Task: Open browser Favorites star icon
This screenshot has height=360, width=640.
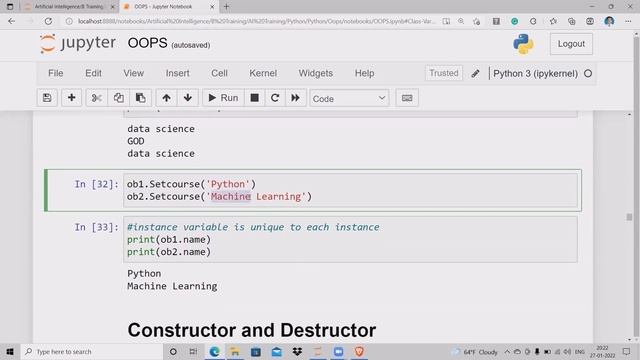Action: [553, 21]
